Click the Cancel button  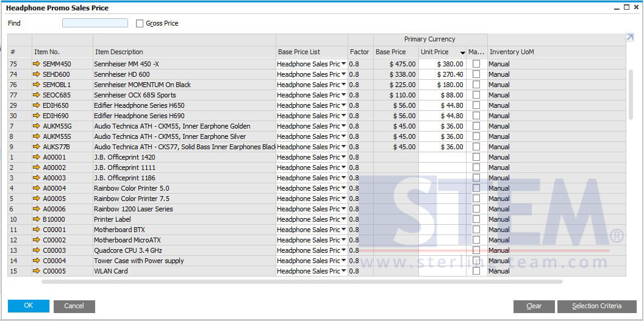point(74,306)
